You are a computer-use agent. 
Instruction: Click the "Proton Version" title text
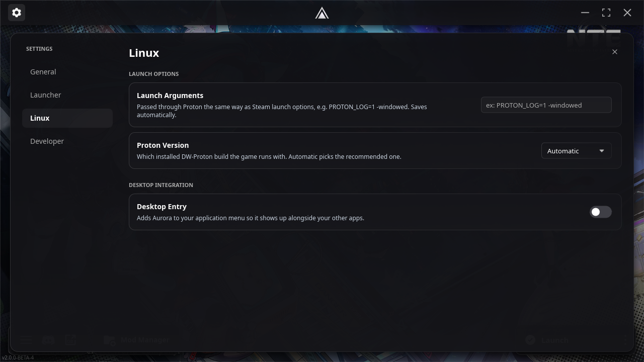click(163, 145)
